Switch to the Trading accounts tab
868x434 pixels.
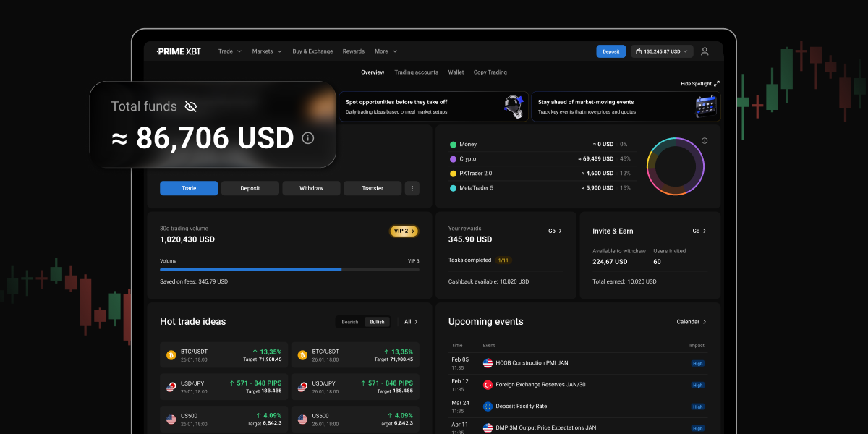pyautogui.click(x=416, y=72)
